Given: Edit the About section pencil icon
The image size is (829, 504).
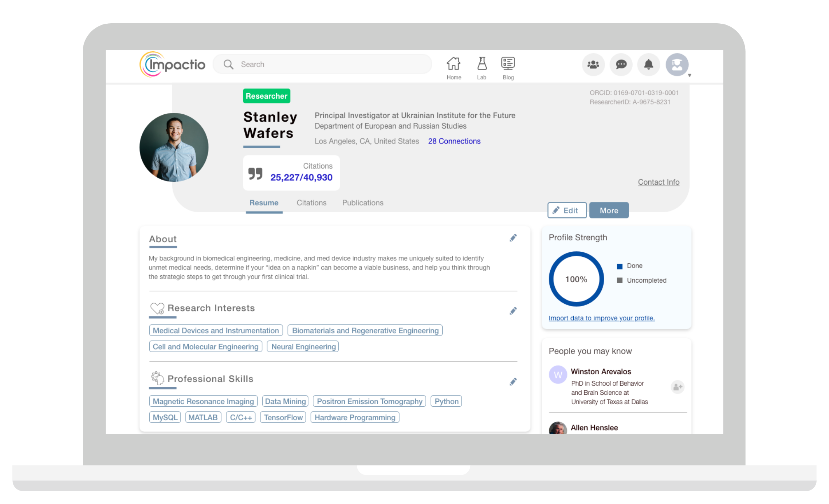Looking at the screenshot, I should (x=513, y=238).
